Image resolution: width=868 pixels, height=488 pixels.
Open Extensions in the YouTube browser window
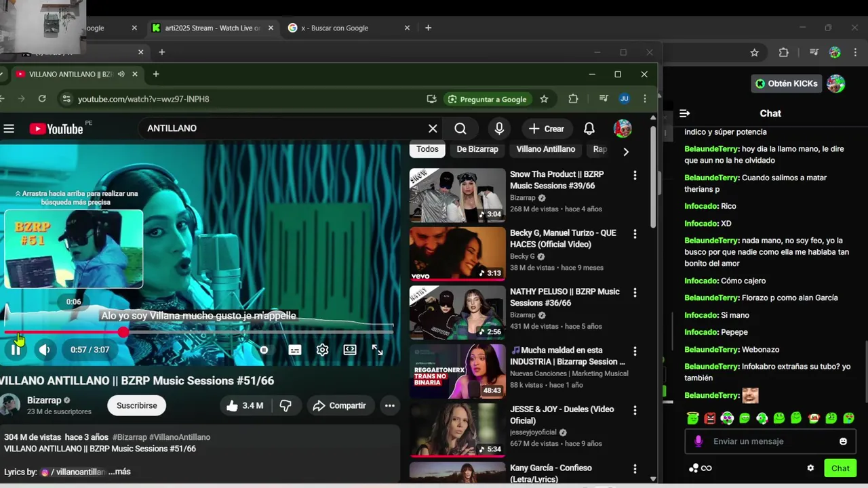click(573, 99)
